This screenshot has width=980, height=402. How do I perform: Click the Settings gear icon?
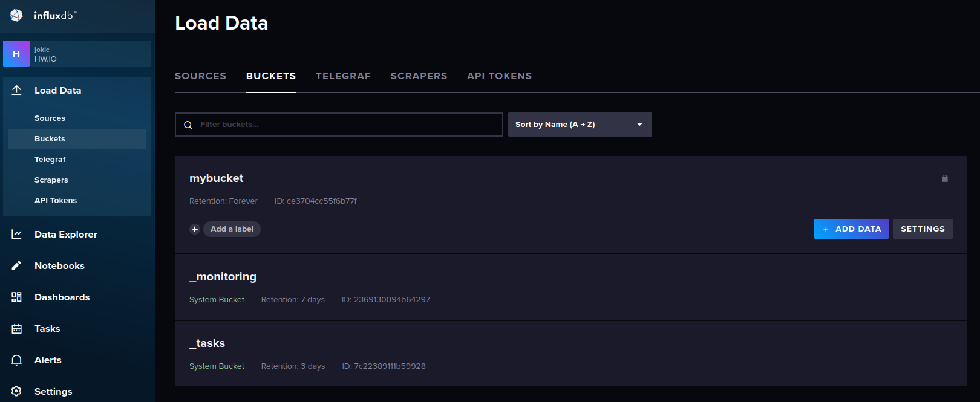coord(16,391)
